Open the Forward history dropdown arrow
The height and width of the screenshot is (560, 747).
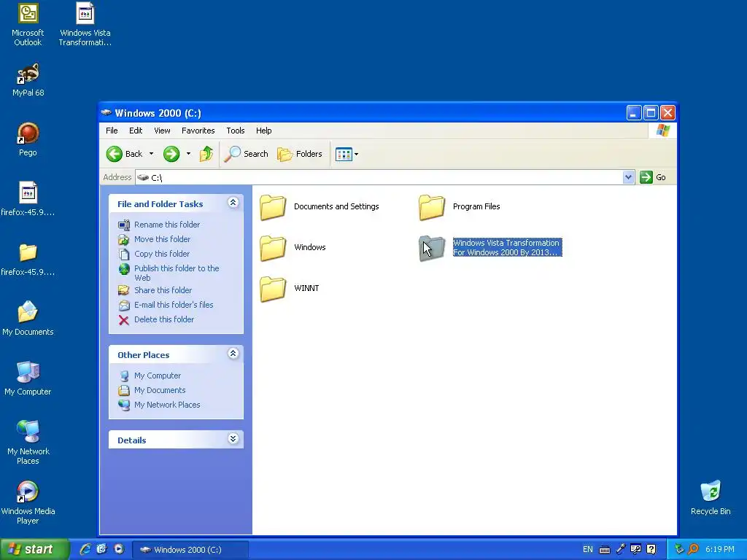[x=188, y=154]
